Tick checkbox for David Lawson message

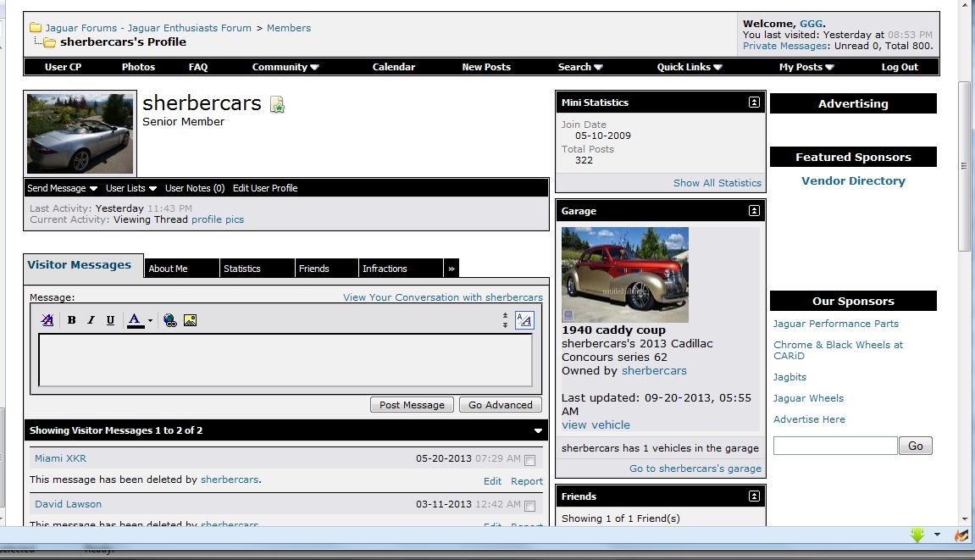coord(529,506)
